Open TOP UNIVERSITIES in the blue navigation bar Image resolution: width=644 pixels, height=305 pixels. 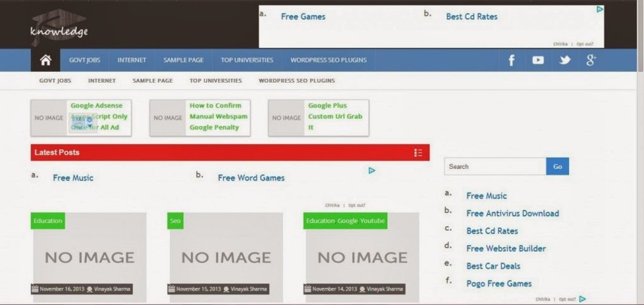click(247, 60)
